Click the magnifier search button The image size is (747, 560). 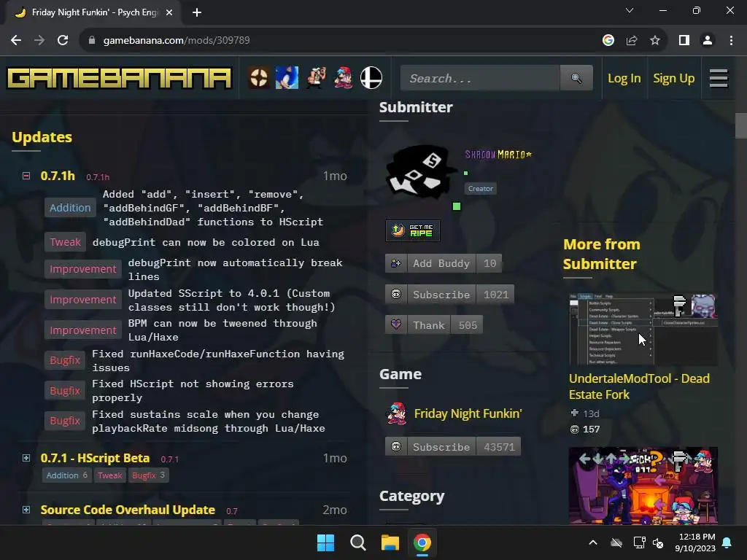[576, 78]
